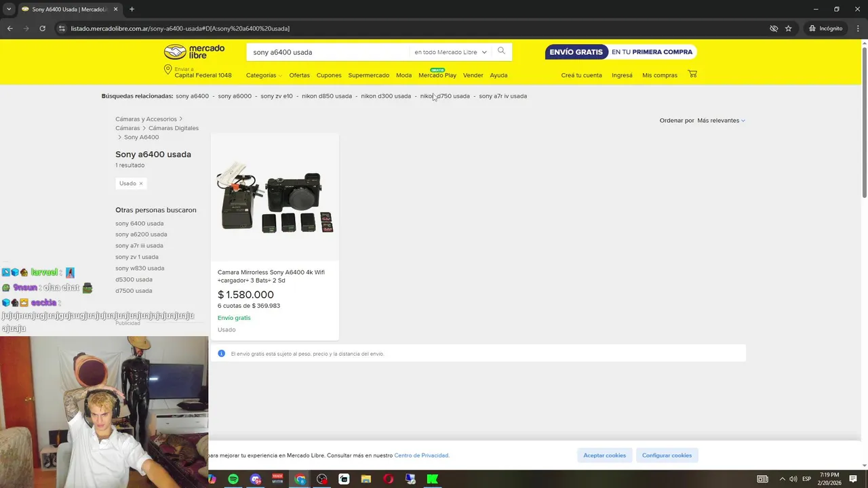
Task: Go to Supermercado section
Action: pyautogui.click(x=369, y=75)
